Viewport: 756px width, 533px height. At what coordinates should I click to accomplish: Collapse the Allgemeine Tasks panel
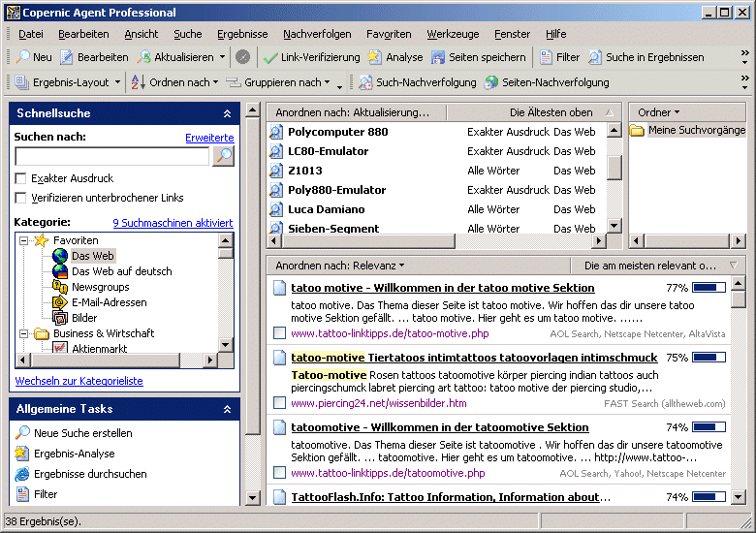pyautogui.click(x=227, y=410)
